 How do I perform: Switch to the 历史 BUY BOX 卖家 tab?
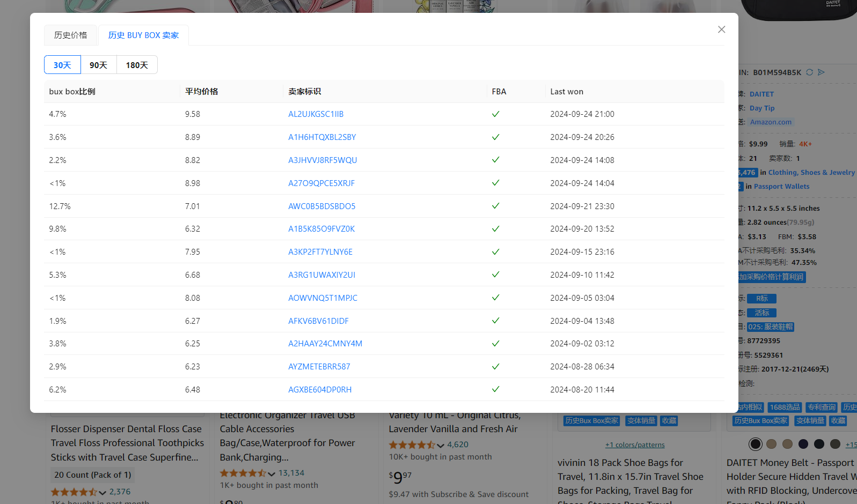(x=143, y=35)
